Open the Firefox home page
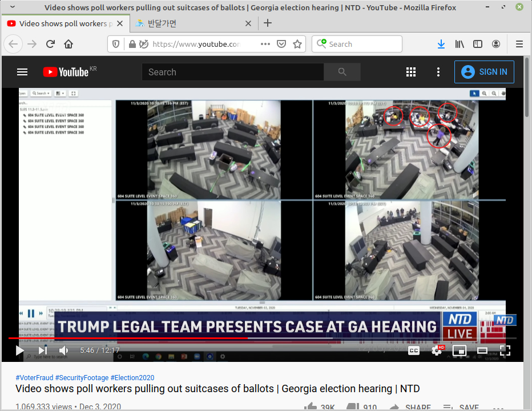The height and width of the screenshot is (411, 532). pos(68,44)
